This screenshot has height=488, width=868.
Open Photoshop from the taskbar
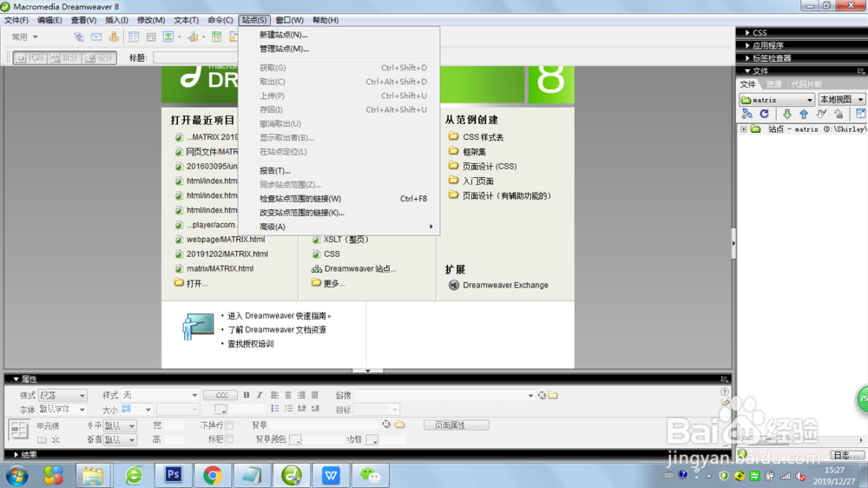[174, 475]
